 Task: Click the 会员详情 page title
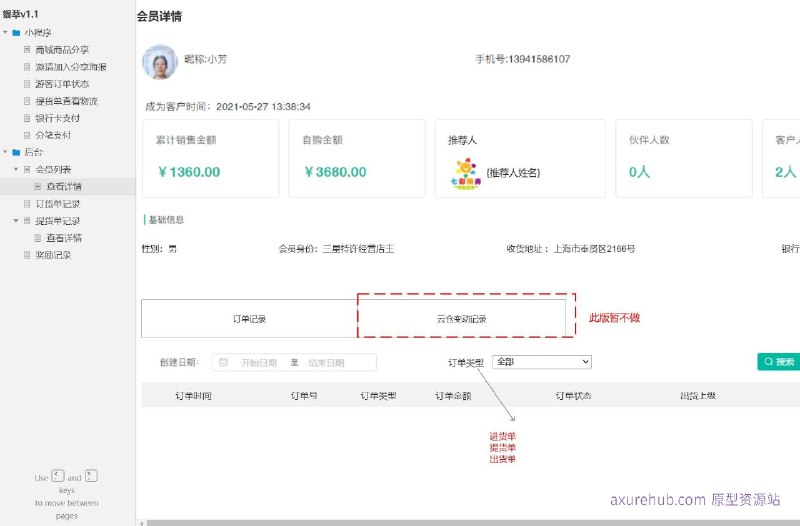(159, 16)
